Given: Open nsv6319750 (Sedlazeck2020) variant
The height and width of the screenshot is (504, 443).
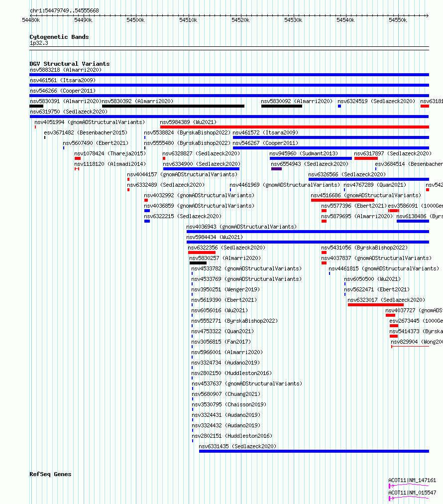Looking at the screenshot, I should tap(69, 112).
